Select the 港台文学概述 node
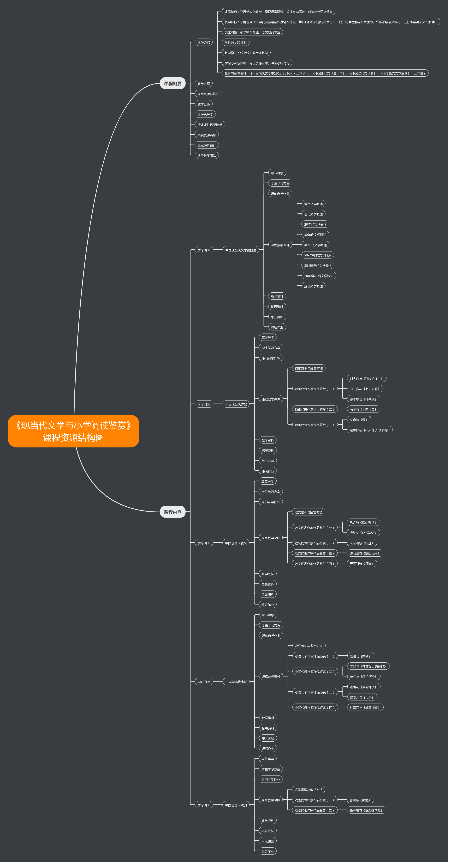 click(x=313, y=286)
